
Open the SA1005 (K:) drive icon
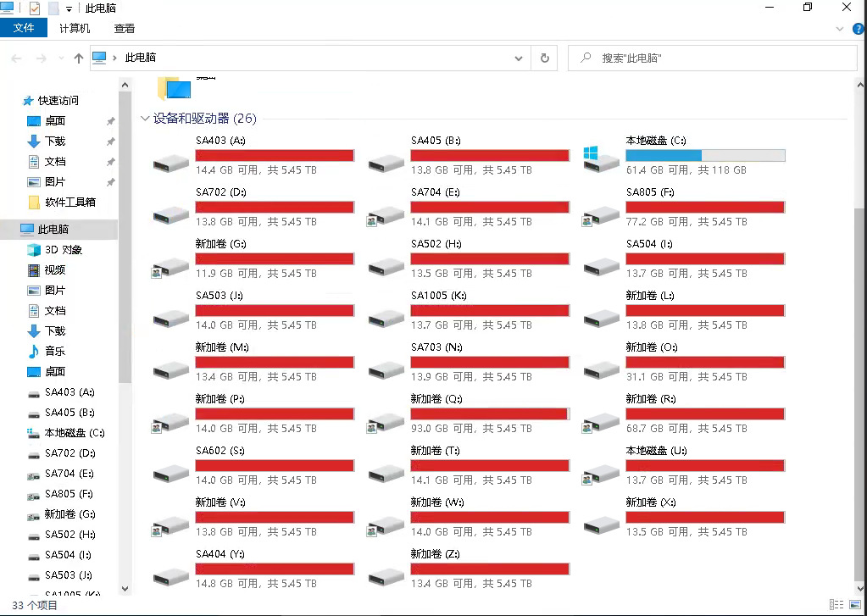386,319
